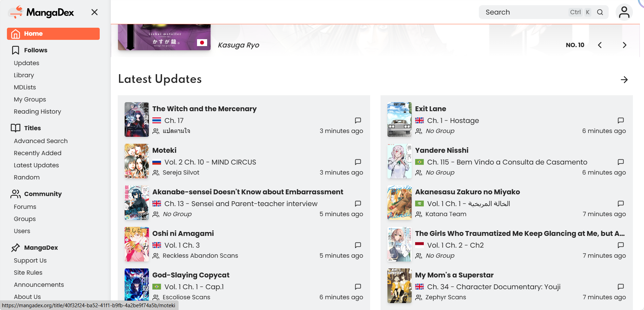The image size is (644, 310).
Task: Open comments for Akanabe-sensei Ch. 13
Action: (358, 203)
